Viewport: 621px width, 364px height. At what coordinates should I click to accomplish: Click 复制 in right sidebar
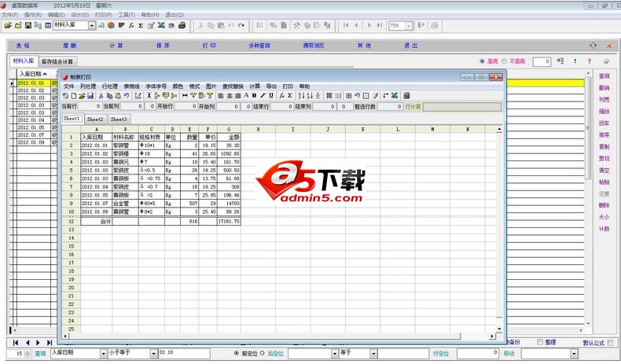[604, 146]
